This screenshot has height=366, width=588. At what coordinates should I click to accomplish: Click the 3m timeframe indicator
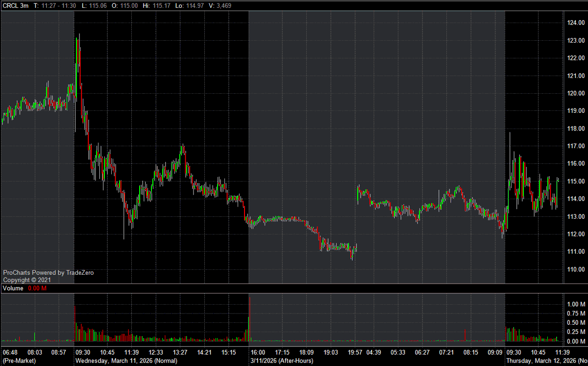pyautogui.click(x=24, y=5)
